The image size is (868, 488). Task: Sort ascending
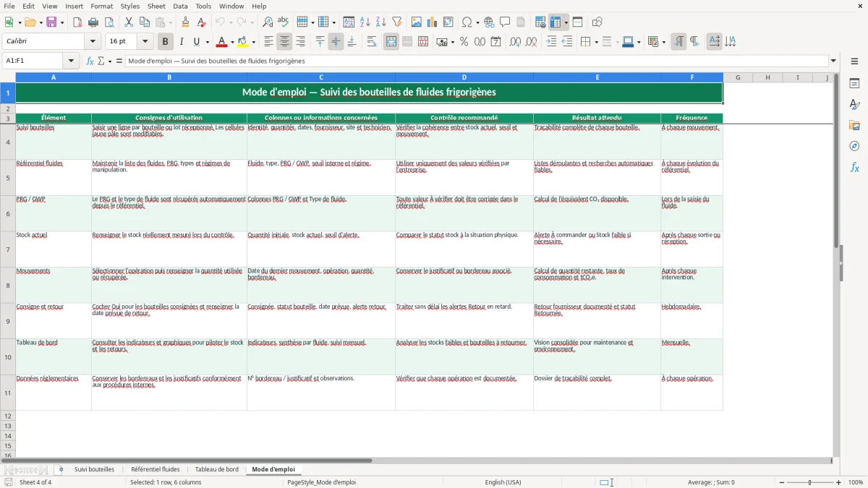[365, 22]
